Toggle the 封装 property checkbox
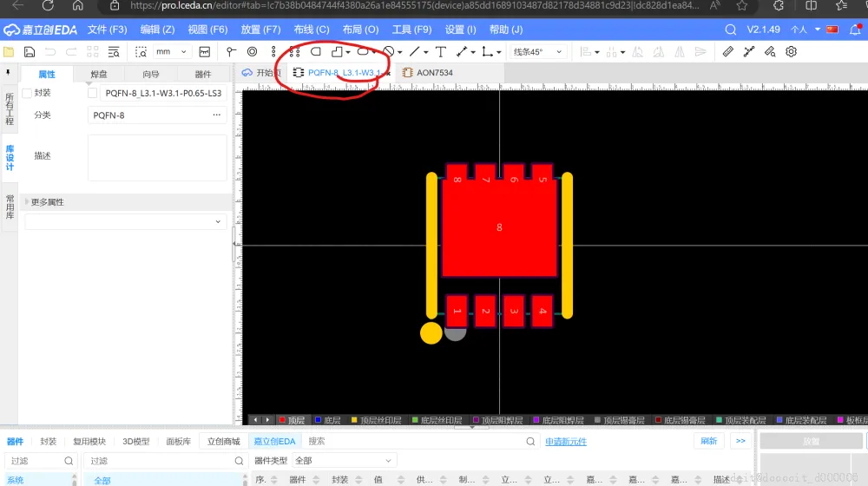 (x=27, y=93)
